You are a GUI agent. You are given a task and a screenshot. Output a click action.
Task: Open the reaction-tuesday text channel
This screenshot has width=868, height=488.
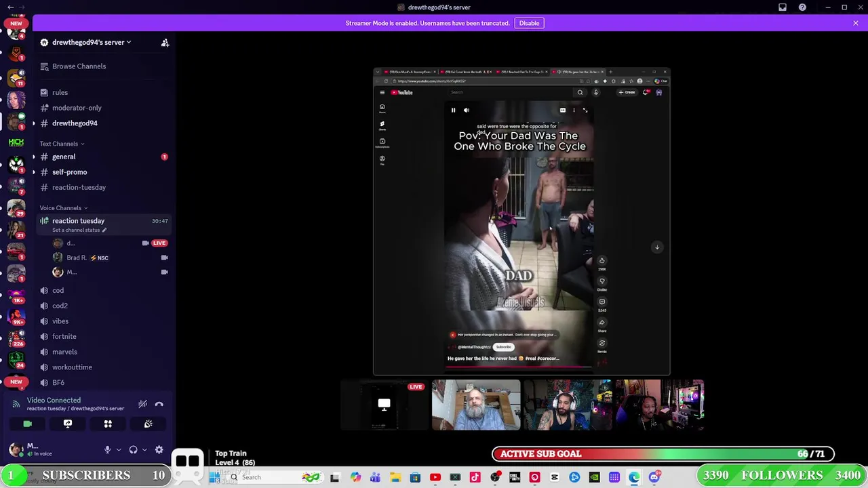coord(103,187)
